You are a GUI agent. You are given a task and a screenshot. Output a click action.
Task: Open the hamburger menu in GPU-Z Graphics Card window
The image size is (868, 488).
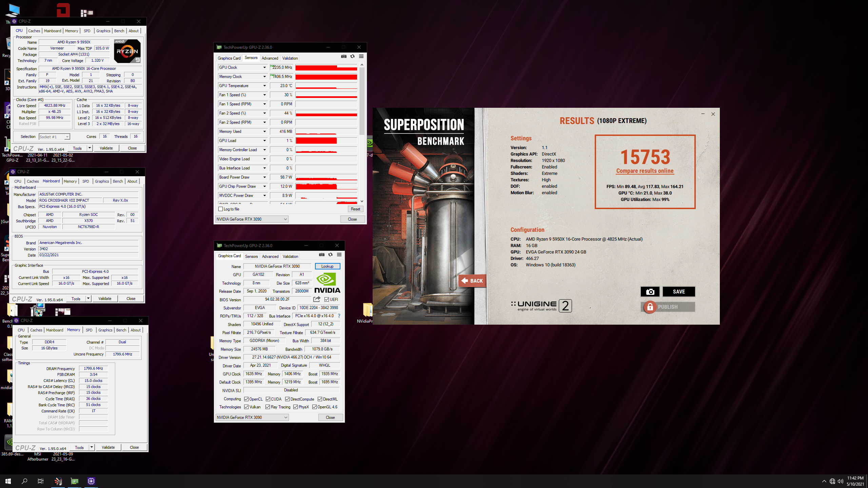(x=339, y=255)
